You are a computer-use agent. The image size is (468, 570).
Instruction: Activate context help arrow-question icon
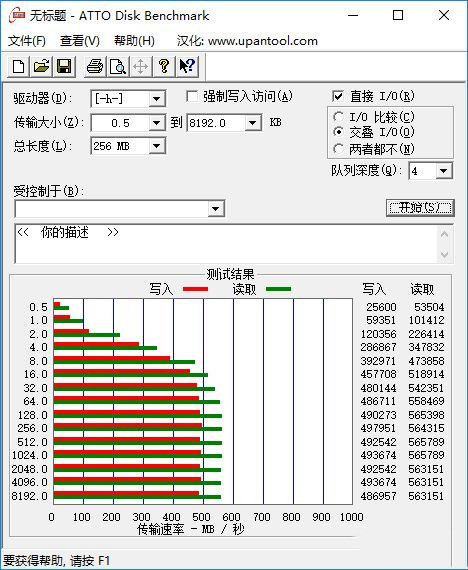click(187, 67)
